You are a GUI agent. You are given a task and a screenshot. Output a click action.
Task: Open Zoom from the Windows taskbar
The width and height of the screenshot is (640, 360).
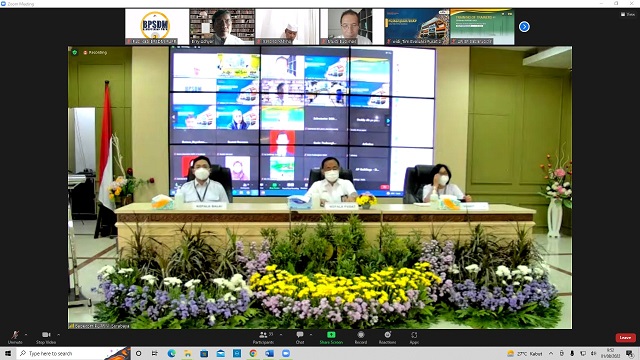point(286,353)
